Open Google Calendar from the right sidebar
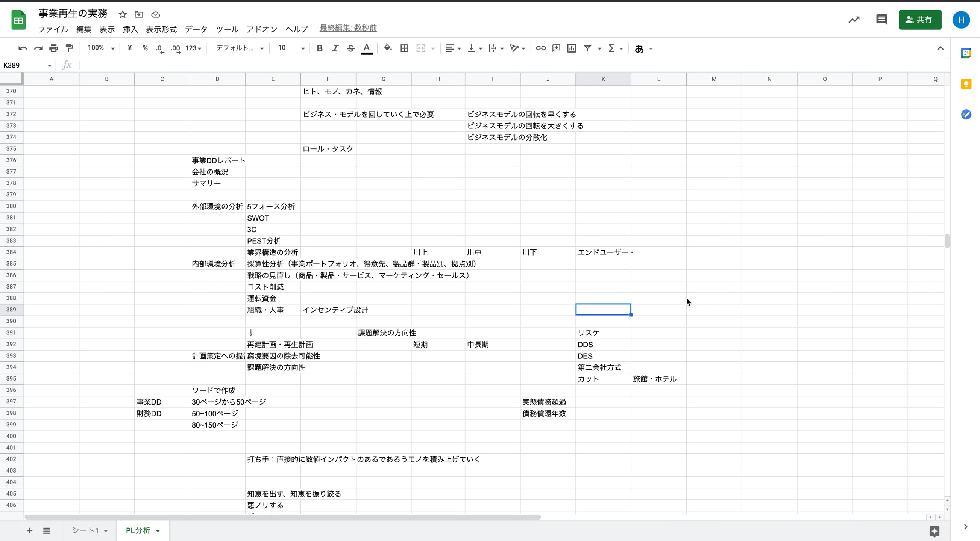Viewport: 980px width, 541px height. pyautogui.click(x=966, y=53)
